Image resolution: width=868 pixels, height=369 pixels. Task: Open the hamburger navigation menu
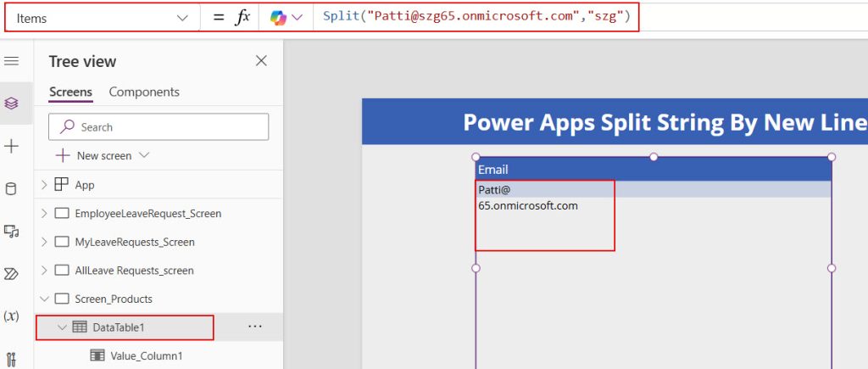pos(11,61)
